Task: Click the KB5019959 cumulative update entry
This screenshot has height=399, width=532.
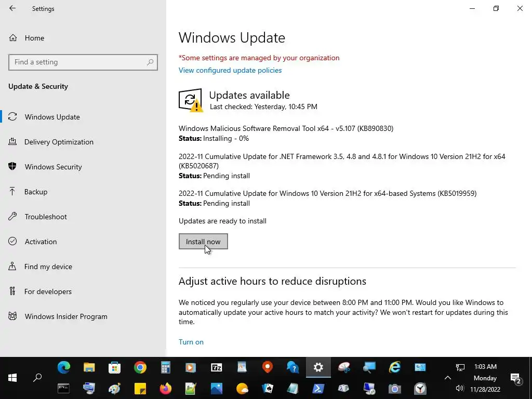Action: 328,193
